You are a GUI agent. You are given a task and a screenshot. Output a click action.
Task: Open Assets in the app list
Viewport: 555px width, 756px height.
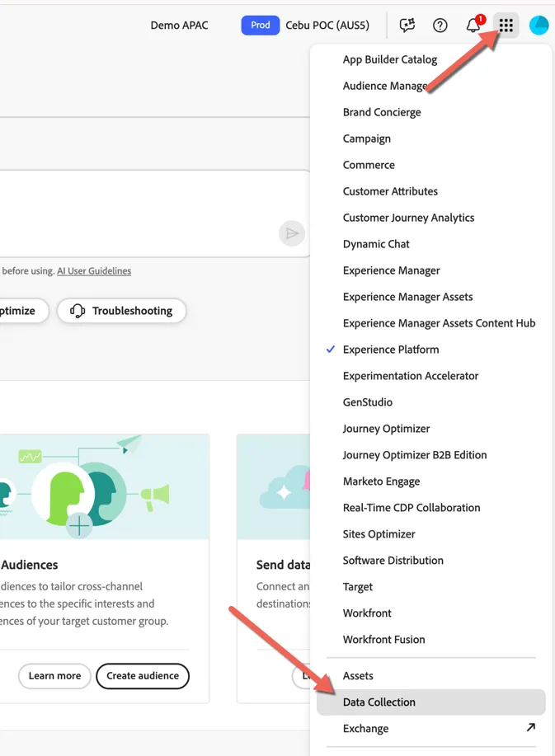[358, 676]
